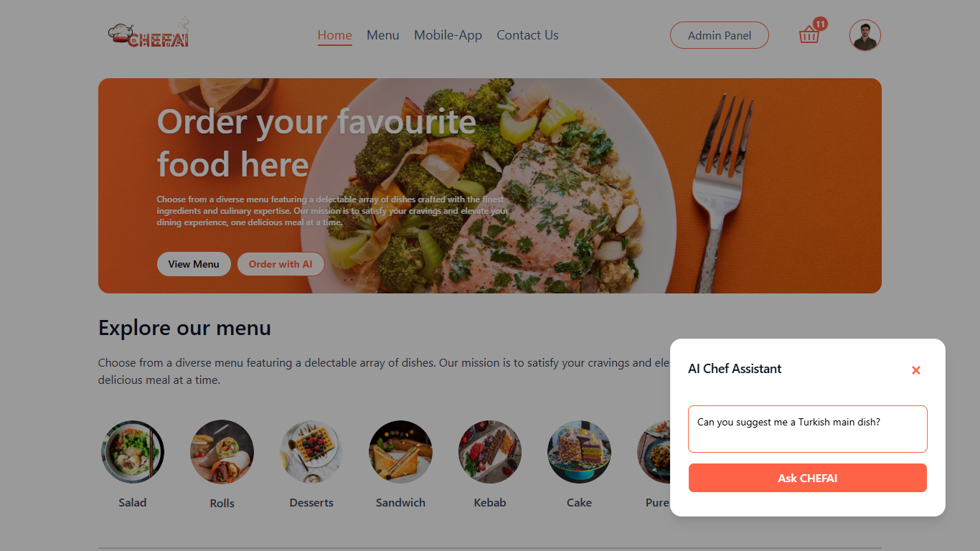
Task: Open the user profile avatar
Action: tap(864, 35)
